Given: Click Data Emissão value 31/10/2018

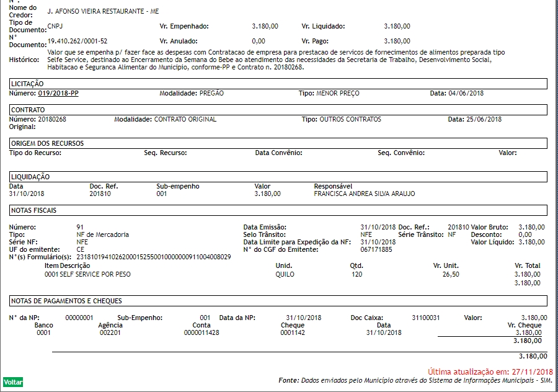Looking at the screenshot, I should click(378, 227).
